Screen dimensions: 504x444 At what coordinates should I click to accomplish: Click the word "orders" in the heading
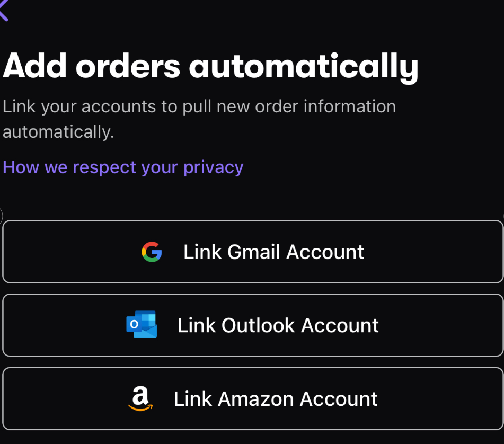click(128, 66)
